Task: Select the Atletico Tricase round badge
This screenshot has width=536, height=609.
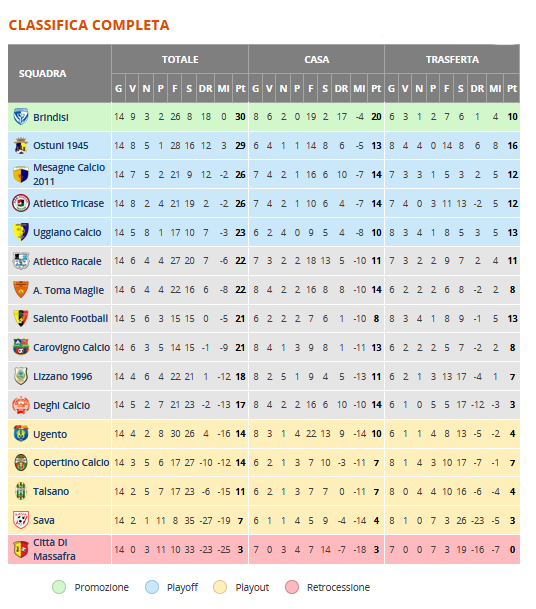Action: pyautogui.click(x=21, y=203)
